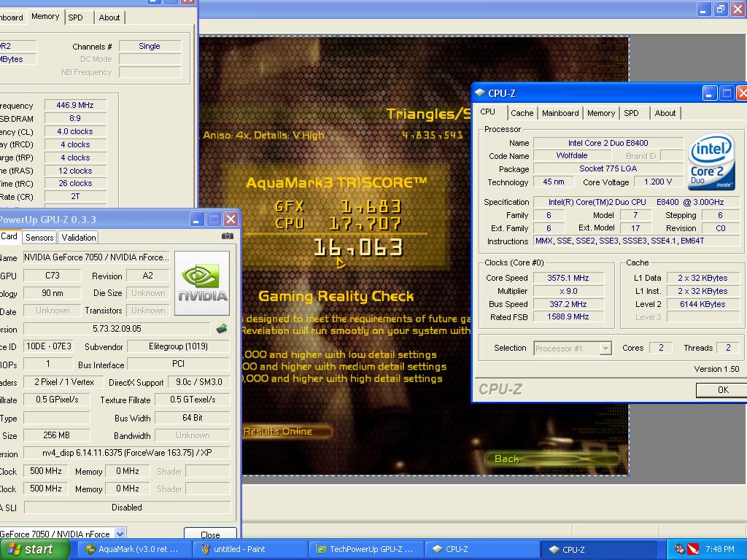Click the second CPU-Z taskbar button
747x560 pixels.
tap(598, 549)
